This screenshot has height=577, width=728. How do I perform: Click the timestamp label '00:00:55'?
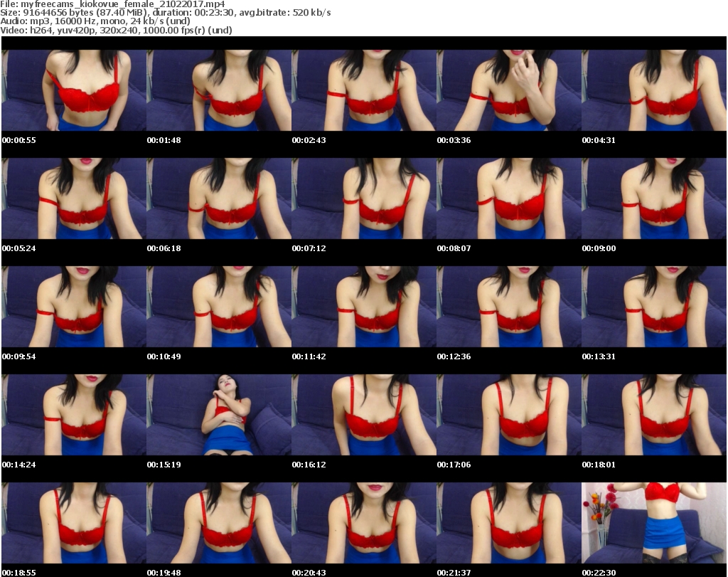(x=19, y=140)
